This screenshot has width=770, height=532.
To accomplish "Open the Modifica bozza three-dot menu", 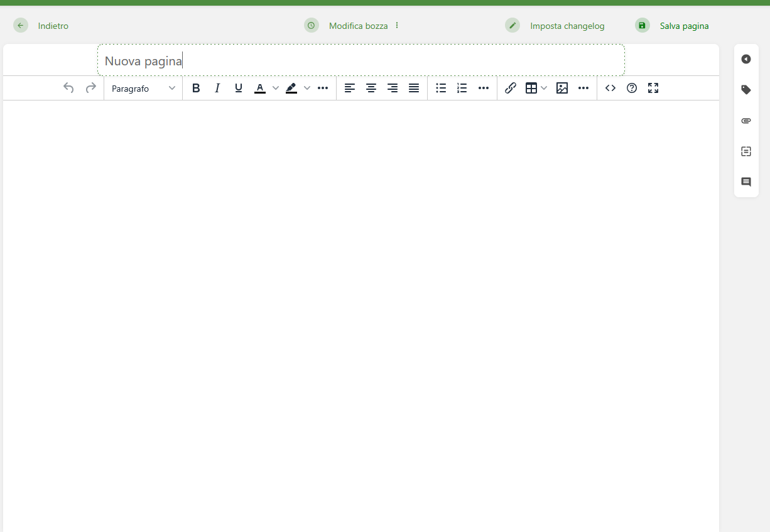I will point(397,25).
